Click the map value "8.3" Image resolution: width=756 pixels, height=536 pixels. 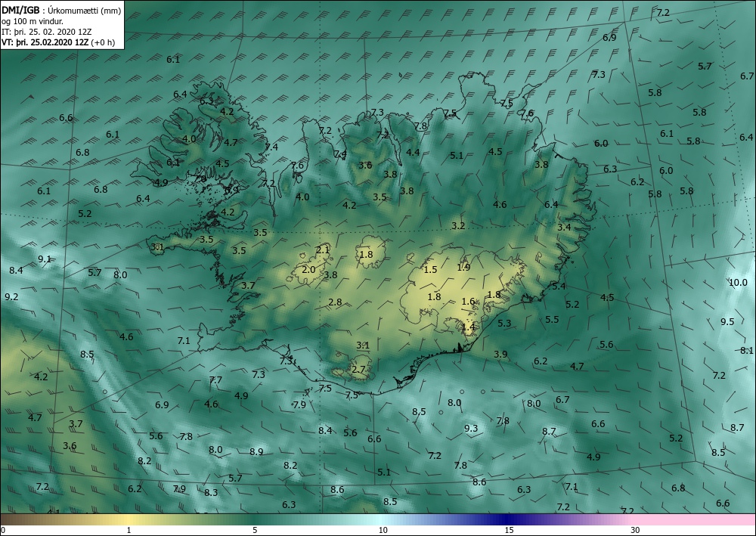tap(211, 493)
